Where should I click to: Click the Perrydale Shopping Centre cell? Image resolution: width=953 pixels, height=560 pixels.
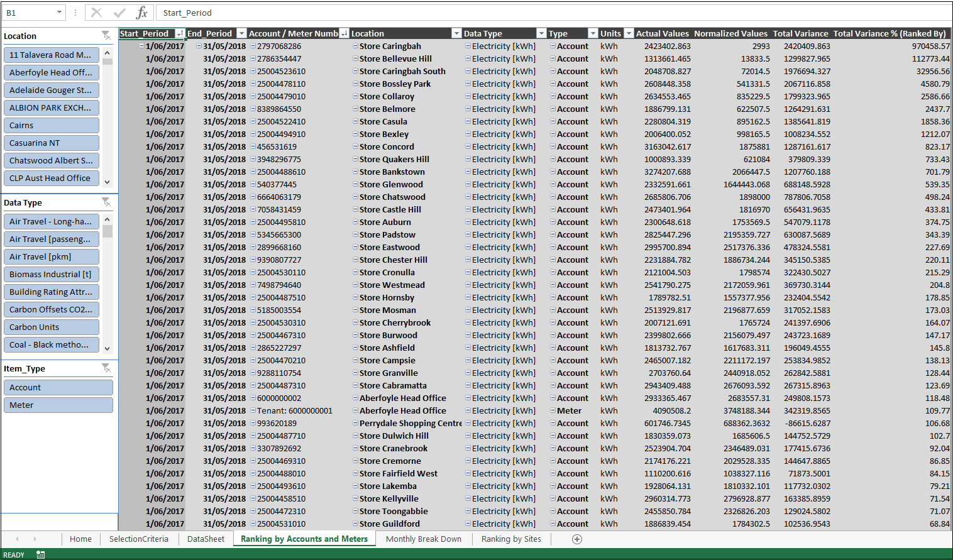[407, 423]
